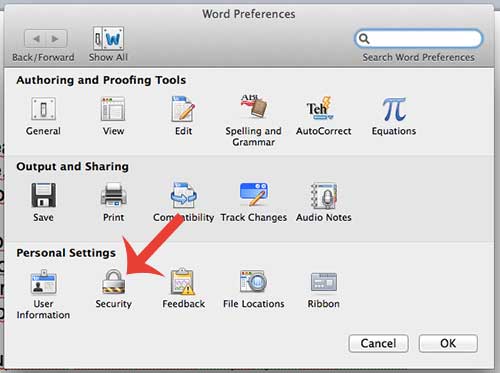The width and height of the screenshot is (500, 373).
Task: Open Spelling and Grammar preferences
Action: point(254,107)
